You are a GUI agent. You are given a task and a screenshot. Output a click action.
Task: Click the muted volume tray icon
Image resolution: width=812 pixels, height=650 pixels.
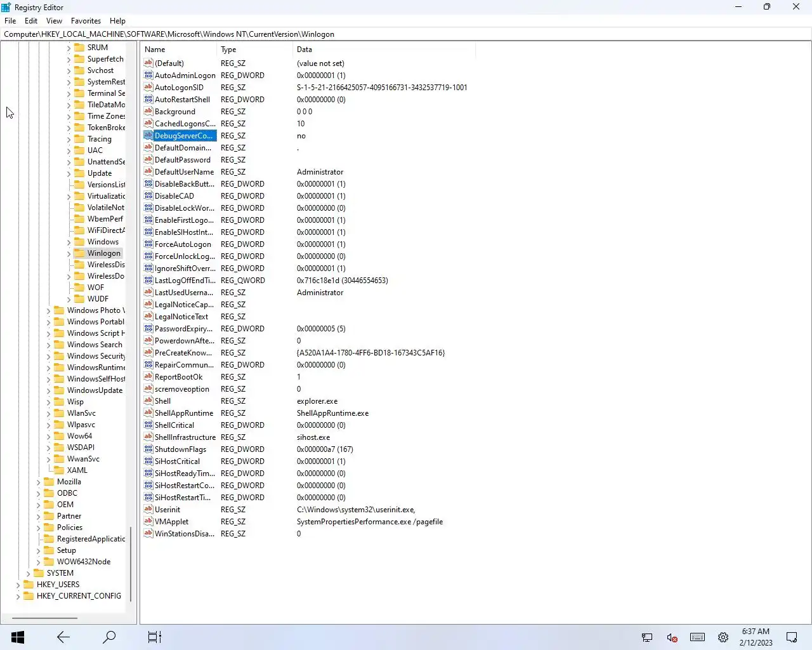tap(672, 637)
